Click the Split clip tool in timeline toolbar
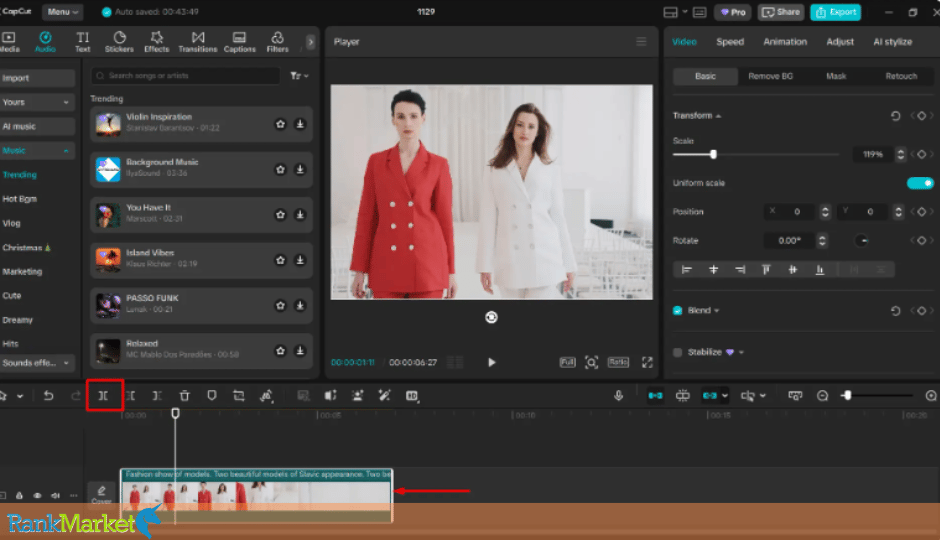Viewport: 940px width, 540px height. [104, 396]
